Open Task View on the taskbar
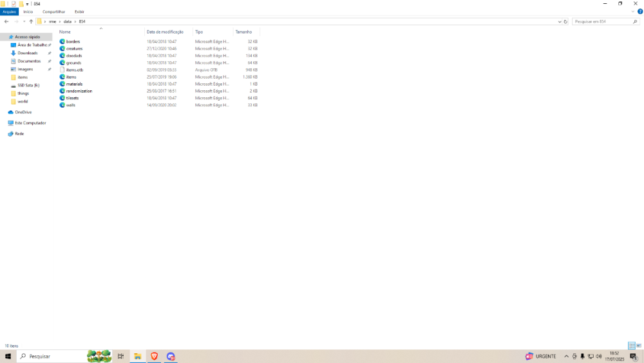 pos(120,356)
